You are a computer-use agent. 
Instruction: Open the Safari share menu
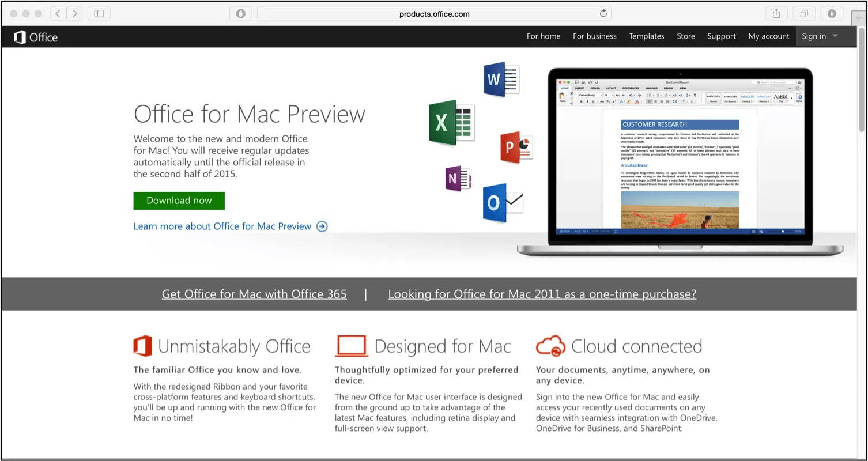click(776, 13)
